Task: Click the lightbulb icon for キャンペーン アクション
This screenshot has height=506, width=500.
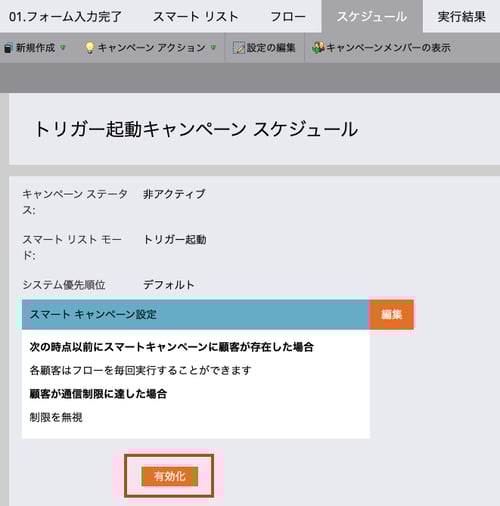Action: 90,48
